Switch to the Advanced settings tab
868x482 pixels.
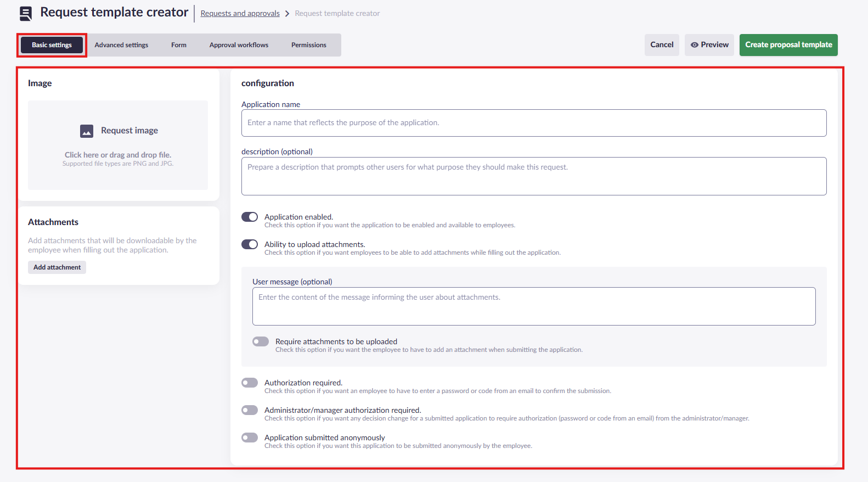click(x=121, y=45)
